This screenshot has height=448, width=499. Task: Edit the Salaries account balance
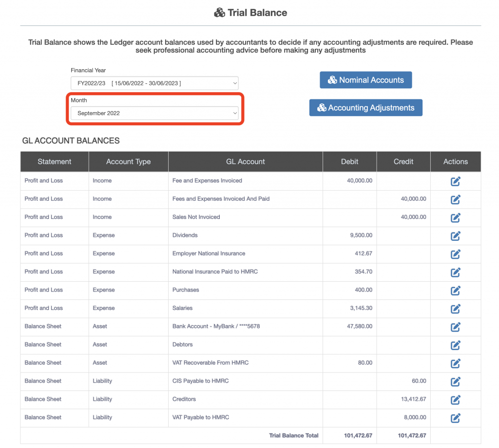455,309
